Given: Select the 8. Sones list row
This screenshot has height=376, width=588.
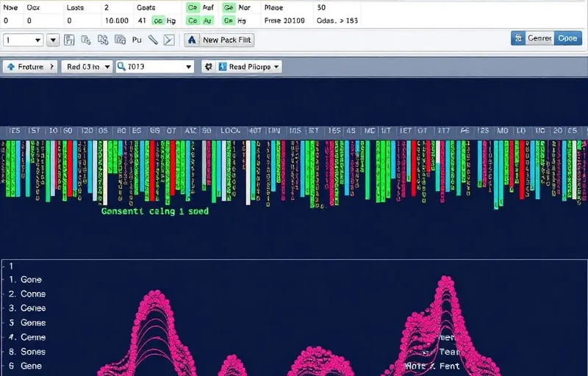Looking at the screenshot, I should coord(27,351).
